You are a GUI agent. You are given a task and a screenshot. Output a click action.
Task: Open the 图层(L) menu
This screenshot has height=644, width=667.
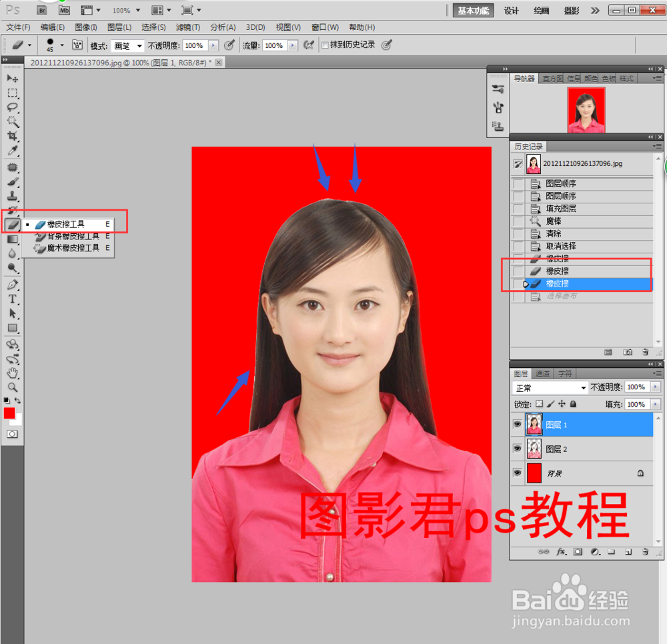[119, 27]
